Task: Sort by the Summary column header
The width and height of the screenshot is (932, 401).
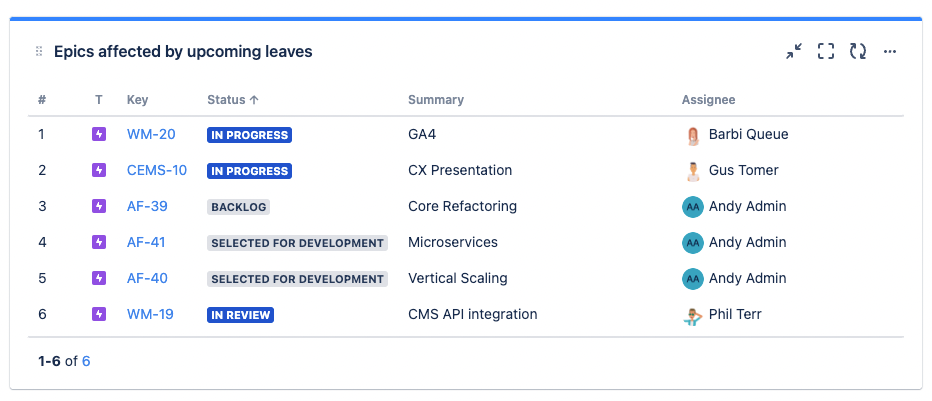Action: (x=436, y=100)
